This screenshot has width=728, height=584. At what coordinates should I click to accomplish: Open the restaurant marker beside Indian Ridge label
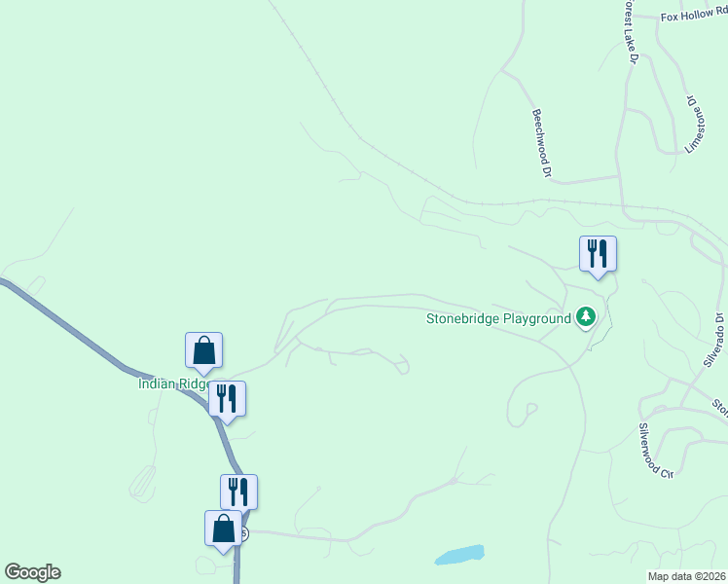pyautogui.click(x=227, y=402)
